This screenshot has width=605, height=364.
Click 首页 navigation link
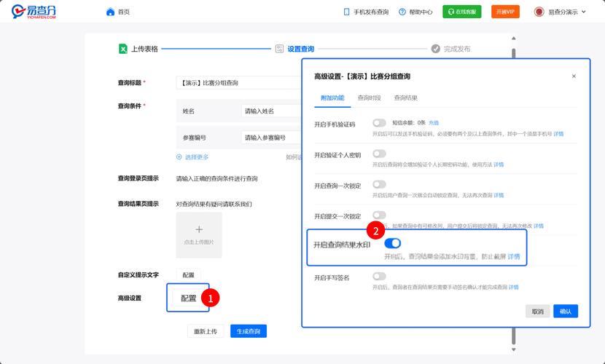(x=124, y=12)
